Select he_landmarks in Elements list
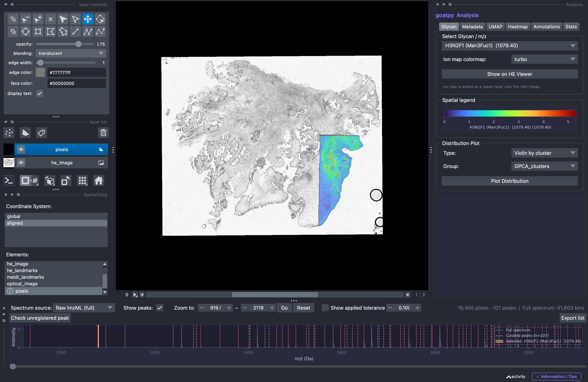588x382 pixels. point(54,271)
